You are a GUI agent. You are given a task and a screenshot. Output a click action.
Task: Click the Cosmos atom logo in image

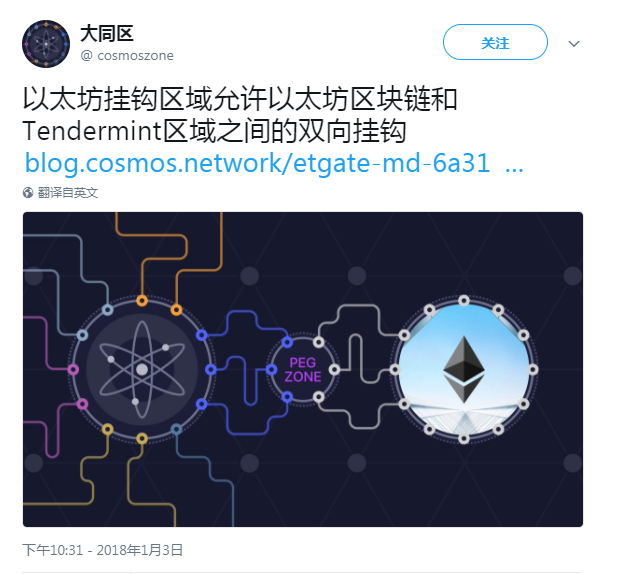click(142, 370)
